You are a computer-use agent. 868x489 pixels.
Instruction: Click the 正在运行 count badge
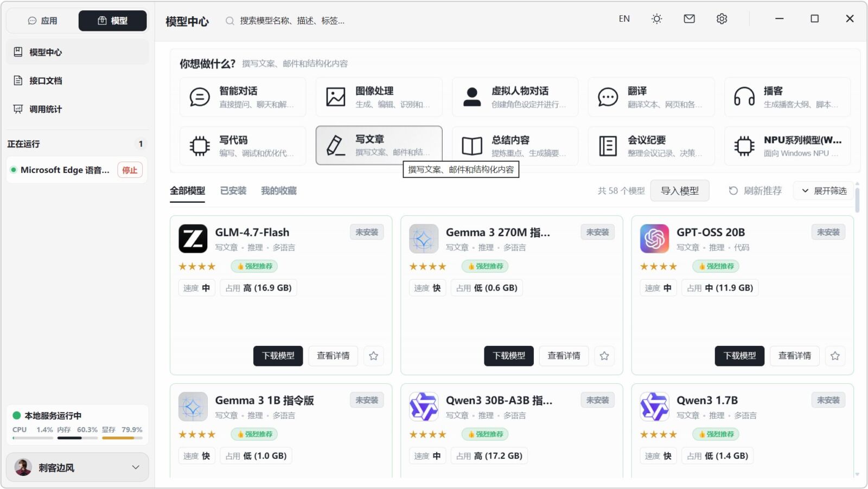tap(141, 144)
